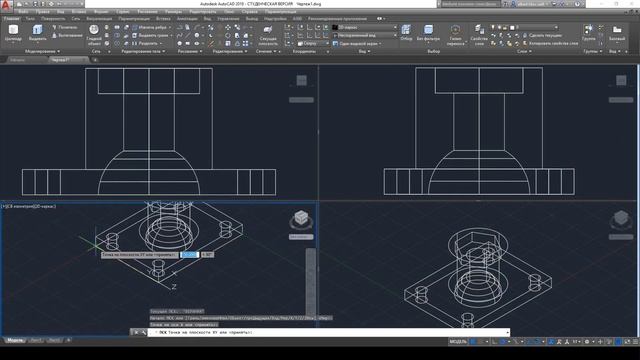
Task: Click the command line customize wrench icon
Action: coord(144,332)
